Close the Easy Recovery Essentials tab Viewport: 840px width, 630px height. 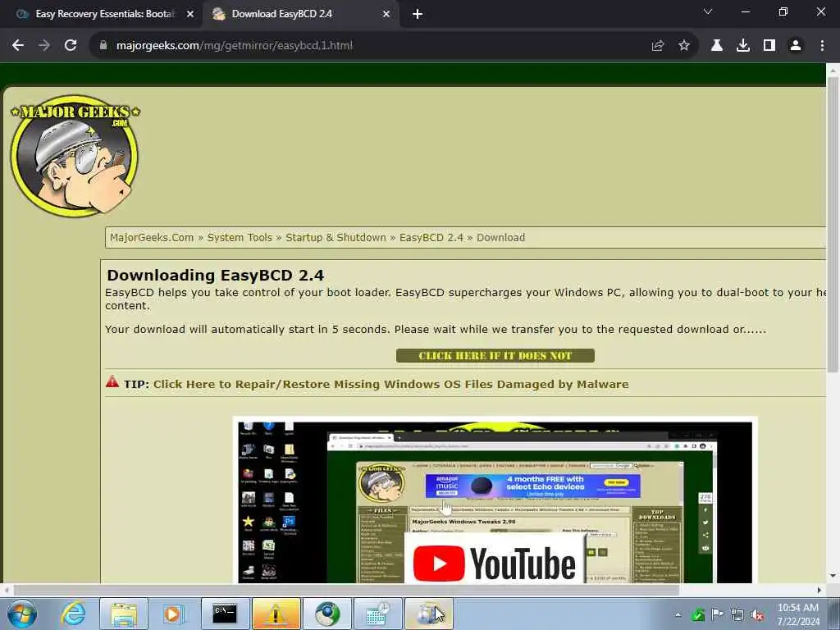point(190,15)
